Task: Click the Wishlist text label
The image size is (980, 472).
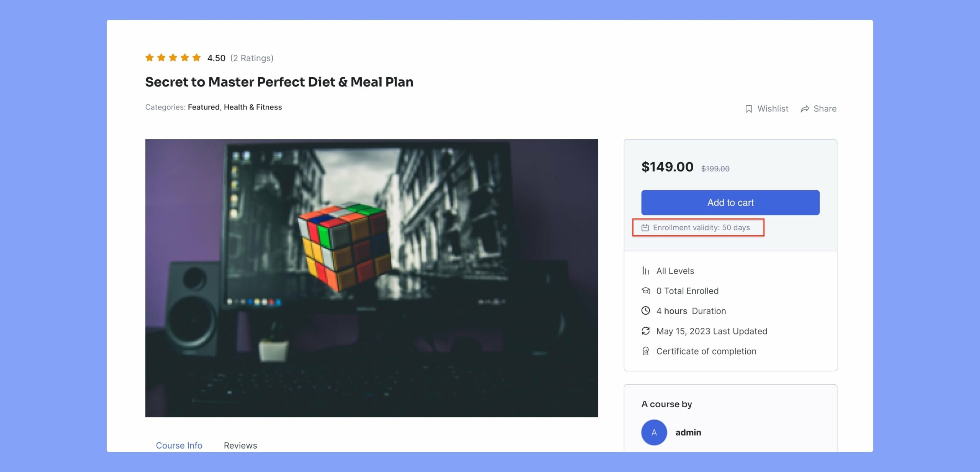Action: tap(773, 109)
